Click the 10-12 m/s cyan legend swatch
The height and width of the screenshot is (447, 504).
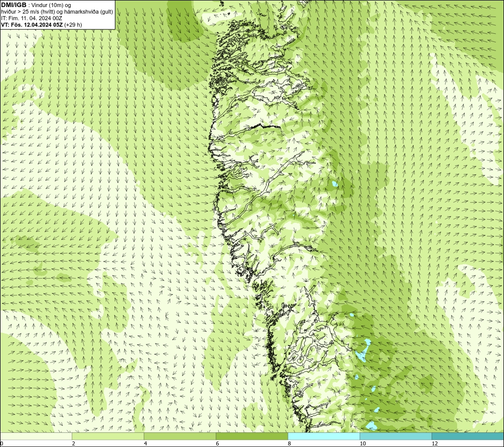point(396,436)
